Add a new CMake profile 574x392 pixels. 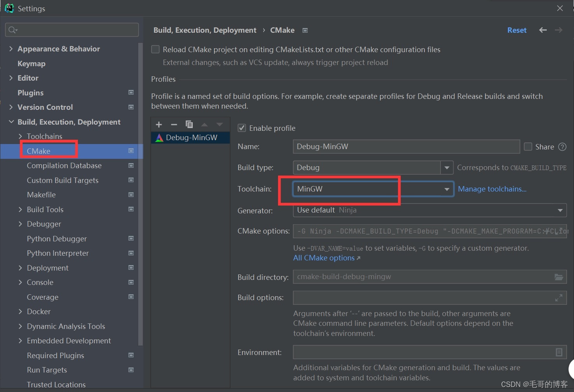(x=159, y=125)
